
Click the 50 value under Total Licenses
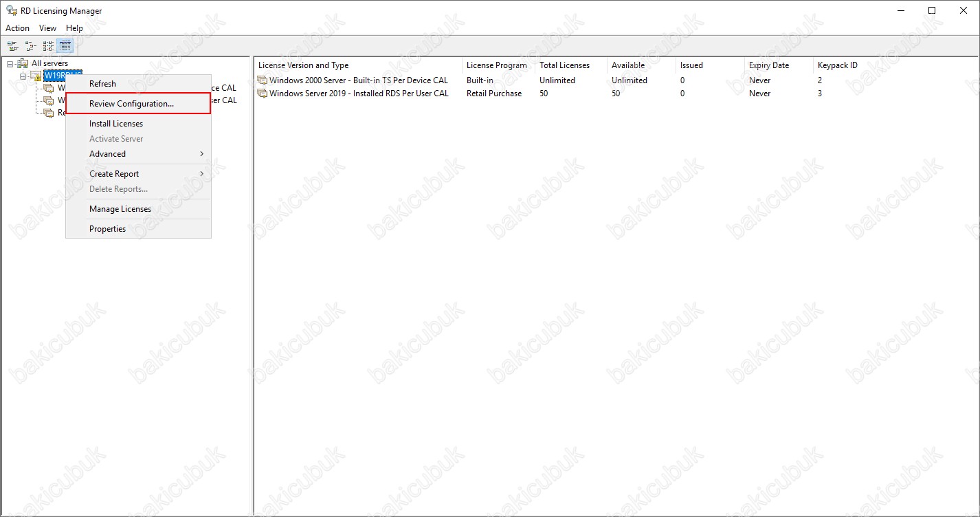click(x=544, y=93)
